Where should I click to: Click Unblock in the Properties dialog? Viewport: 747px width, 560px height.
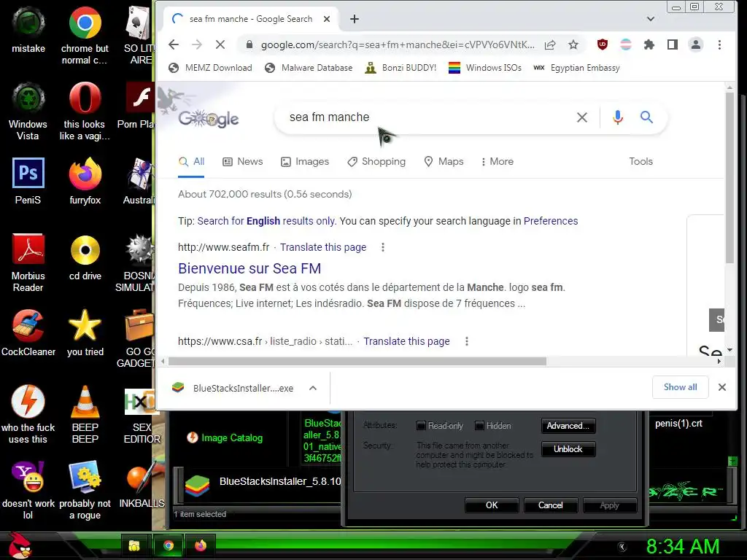568,449
